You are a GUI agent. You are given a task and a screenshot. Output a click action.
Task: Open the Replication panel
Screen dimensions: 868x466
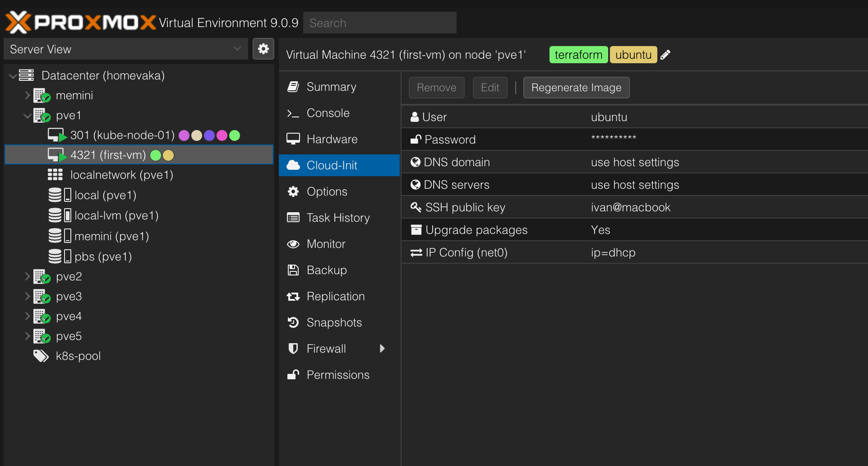tap(336, 296)
